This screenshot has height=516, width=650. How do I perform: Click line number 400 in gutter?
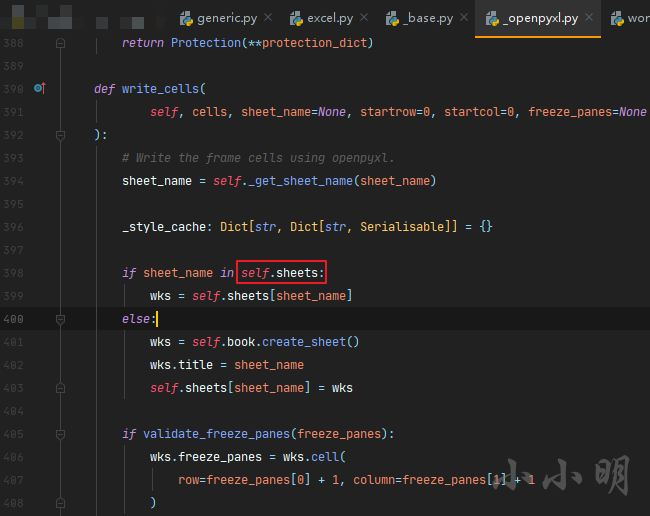(14, 319)
